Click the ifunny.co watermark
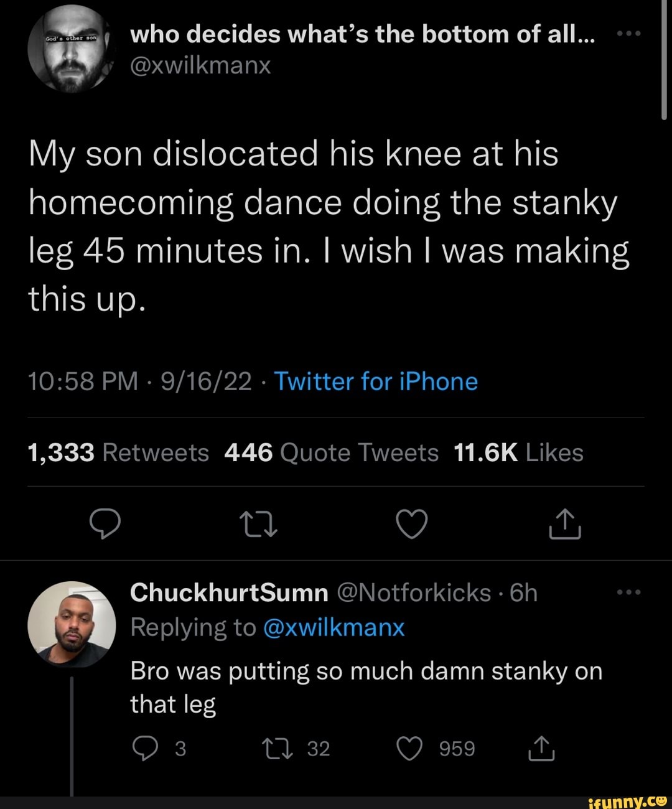 pyautogui.click(x=628, y=802)
